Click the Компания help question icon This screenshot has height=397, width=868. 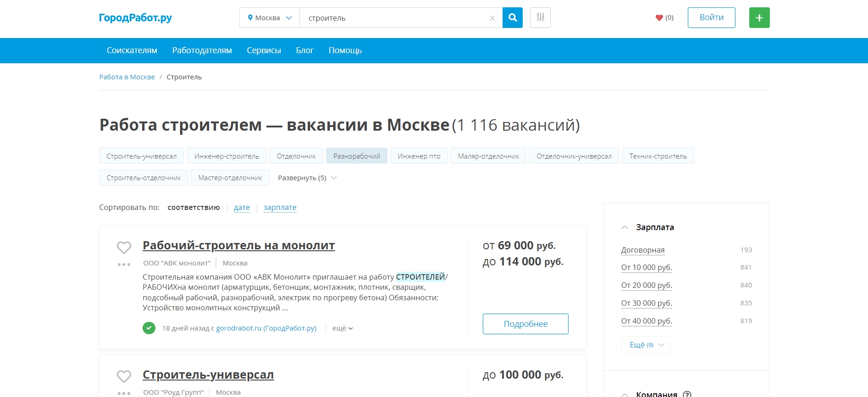687,394
